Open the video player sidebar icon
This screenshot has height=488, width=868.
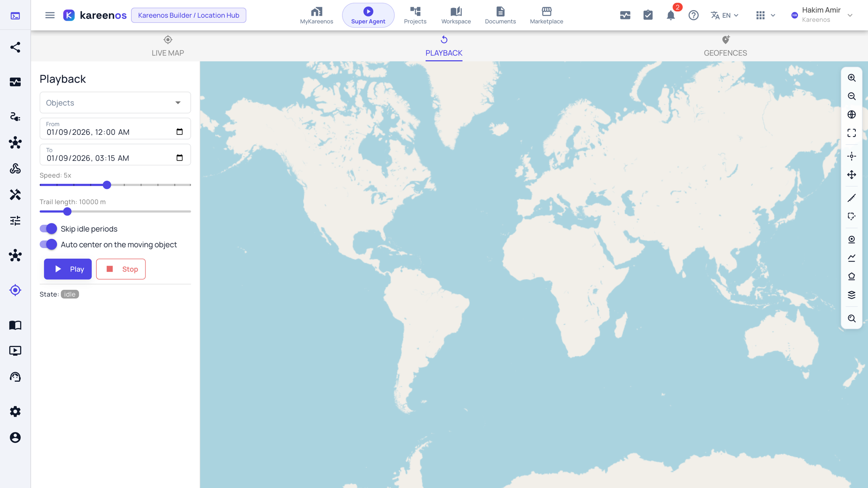(15, 351)
